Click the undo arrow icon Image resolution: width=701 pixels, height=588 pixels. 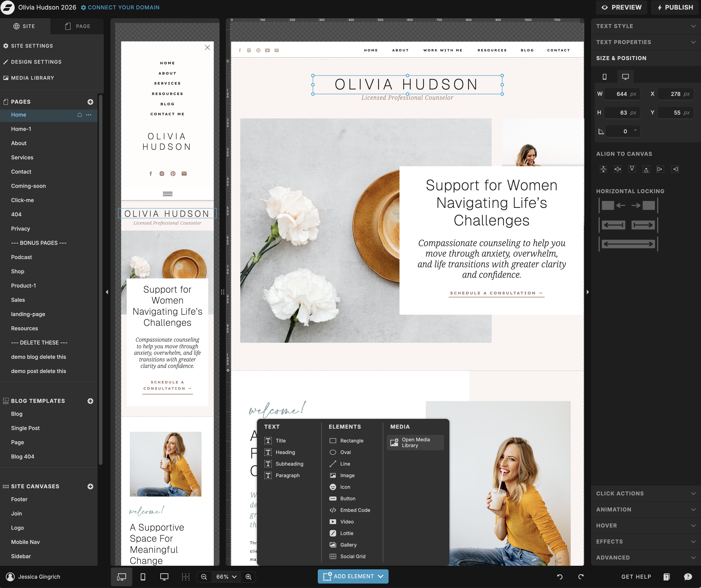pos(560,577)
